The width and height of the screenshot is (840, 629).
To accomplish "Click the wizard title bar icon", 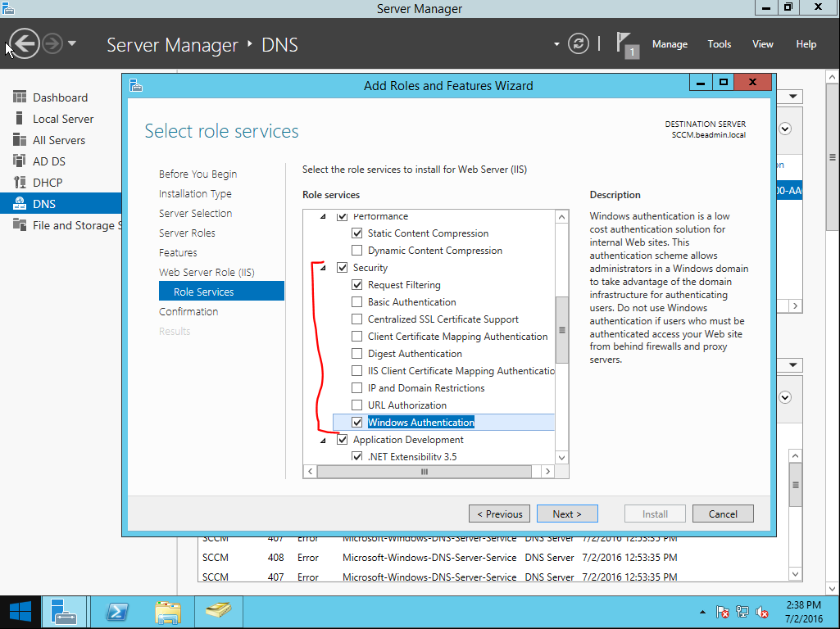I will [x=136, y=85].
